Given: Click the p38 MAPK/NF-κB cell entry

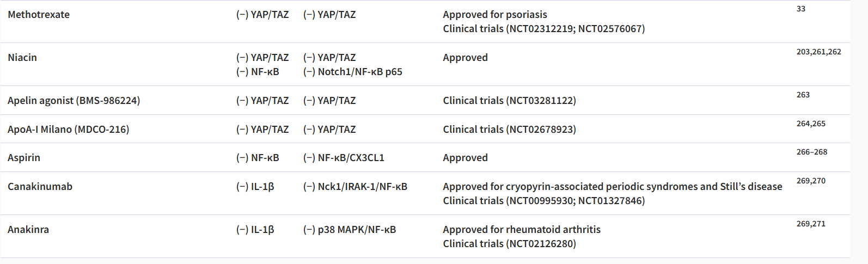Looking at the screenshot, I should (x=357, y=230).
